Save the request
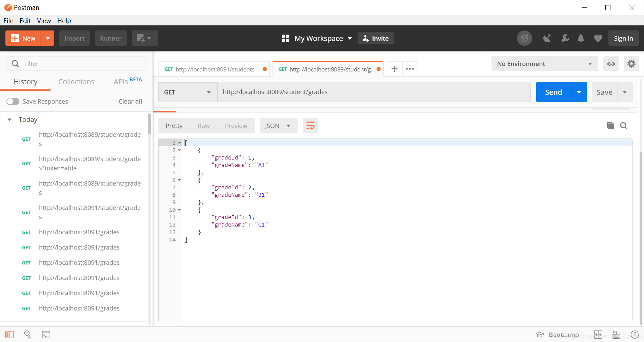This screenshot has height=342, width=644. tap(604, 92)
